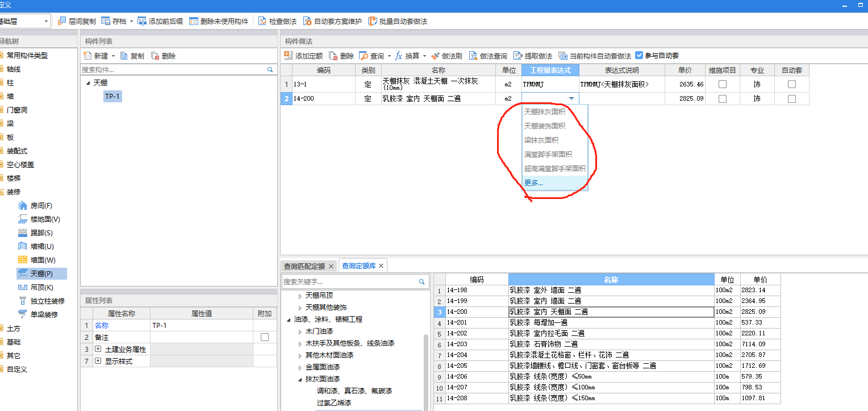This screenshot has height=411, width=868.
Task: Click the 提取做法 icon
Action: (518, 56)
